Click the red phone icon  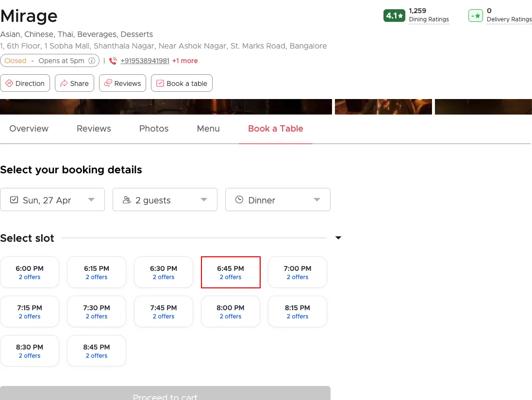113,61
